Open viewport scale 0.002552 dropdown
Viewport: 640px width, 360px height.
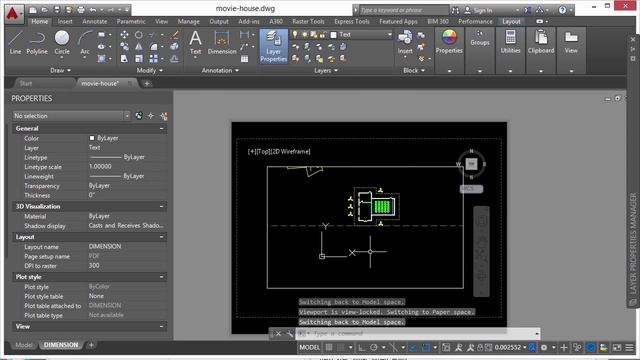[x=511, y=348]
